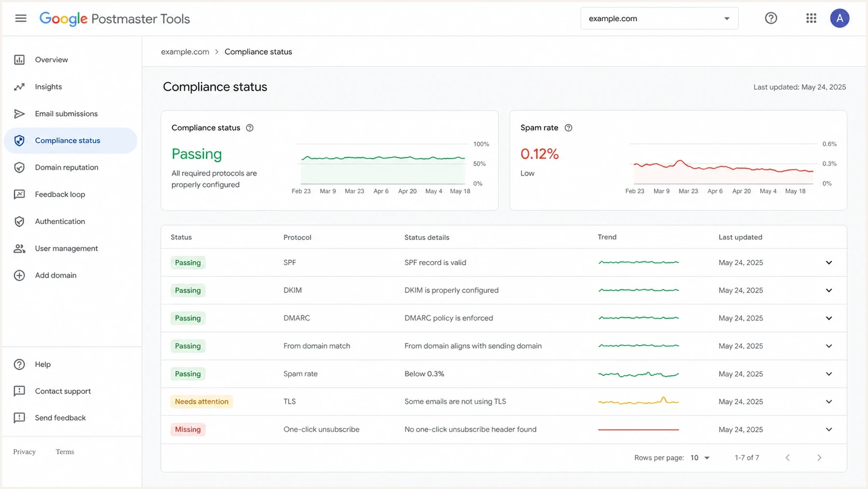Screen dimensions: 868x489
Task: Click Add domain label in the sidebar
Action: 56,275
